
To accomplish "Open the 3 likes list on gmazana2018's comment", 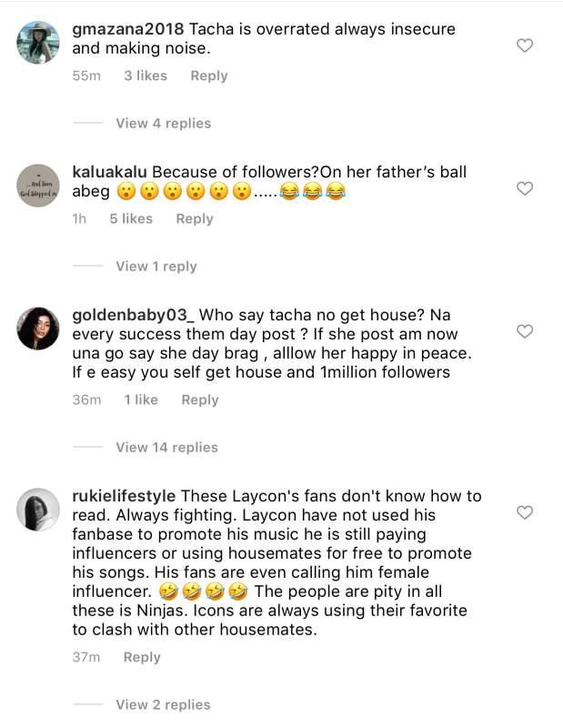I will coord(146,76).
